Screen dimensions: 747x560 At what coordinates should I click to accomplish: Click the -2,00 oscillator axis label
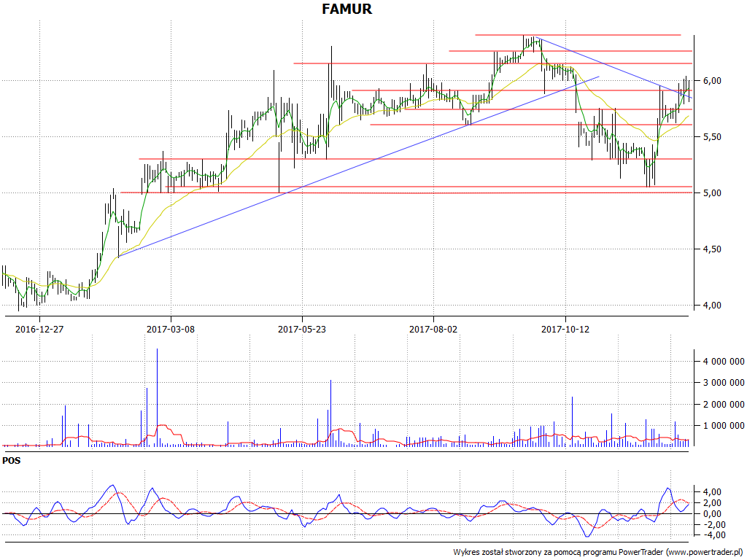[x=713, y=525]
